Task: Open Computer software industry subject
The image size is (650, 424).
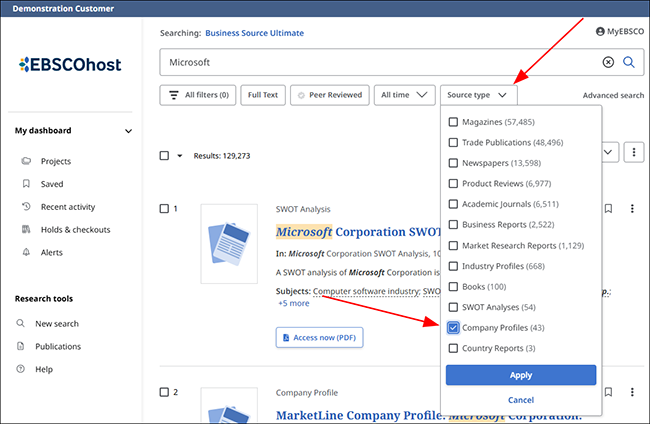Action: point(366,291)
